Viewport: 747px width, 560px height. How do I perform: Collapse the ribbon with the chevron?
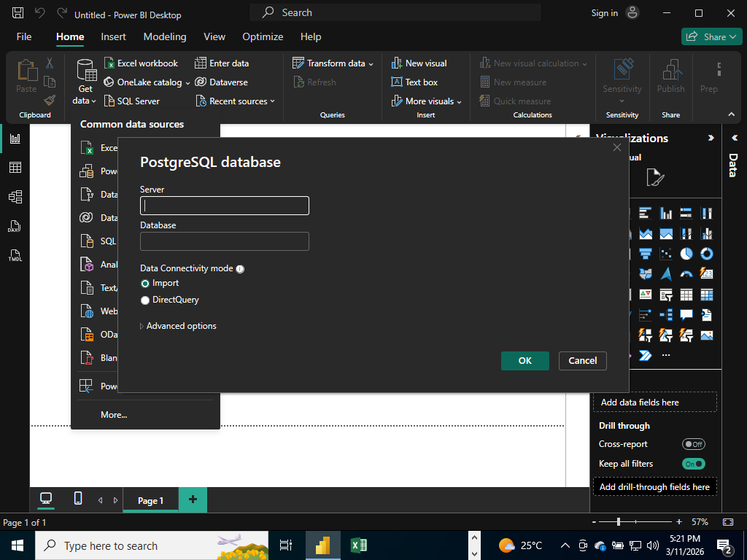coord(731,114)
